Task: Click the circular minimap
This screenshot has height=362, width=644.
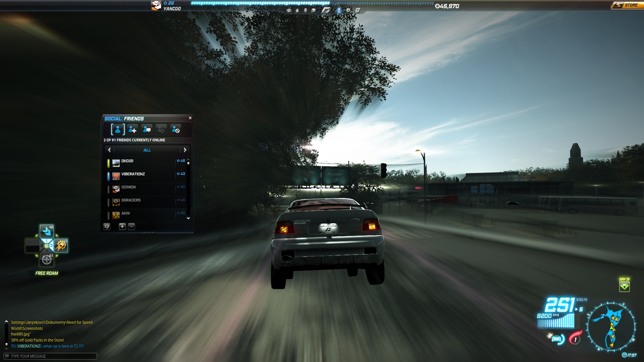Action: click(x=611, y=327)
